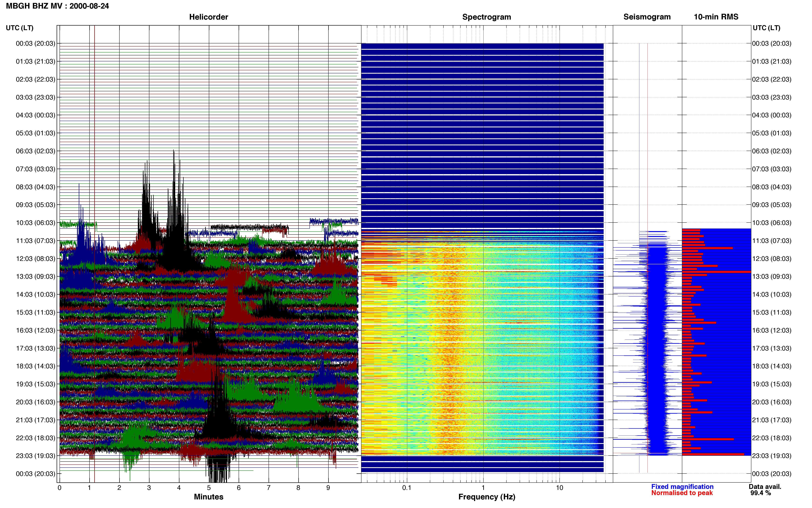
Task: Click left time label '05:03 (01:03)'
Action: [36, 133]
